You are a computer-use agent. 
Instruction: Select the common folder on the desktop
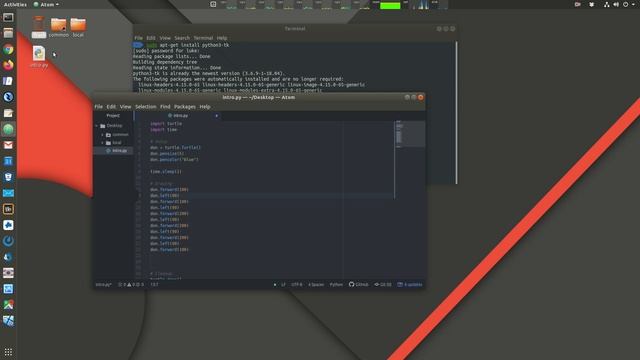58,27
